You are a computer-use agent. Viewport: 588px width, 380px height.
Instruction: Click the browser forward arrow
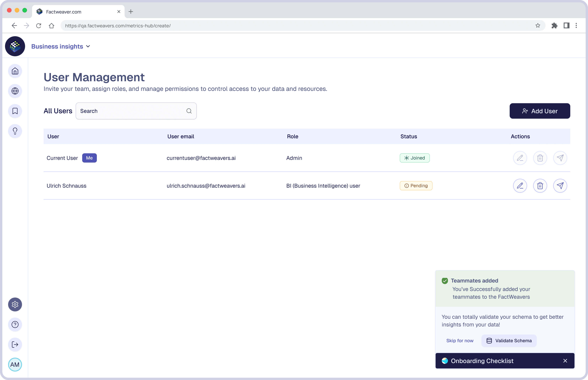click(x=26, y=25)
